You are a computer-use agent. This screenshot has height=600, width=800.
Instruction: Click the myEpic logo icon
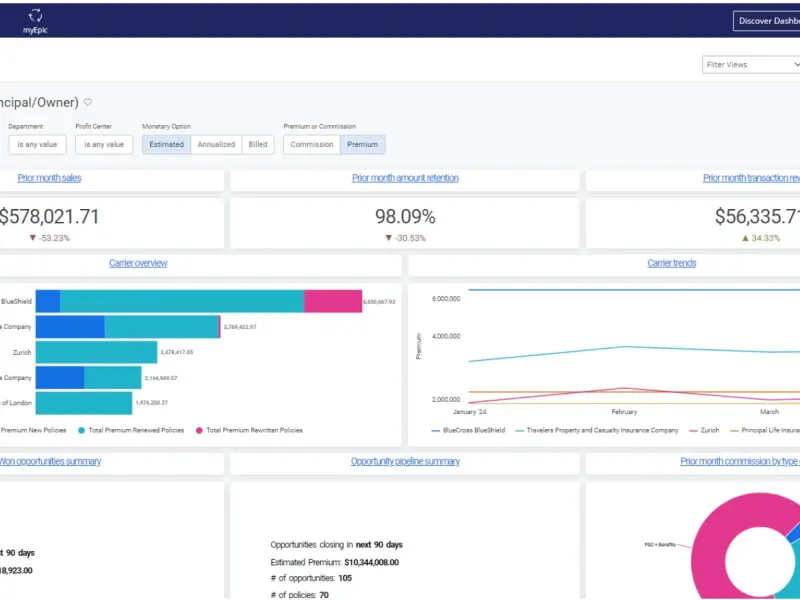click(35, 16)
